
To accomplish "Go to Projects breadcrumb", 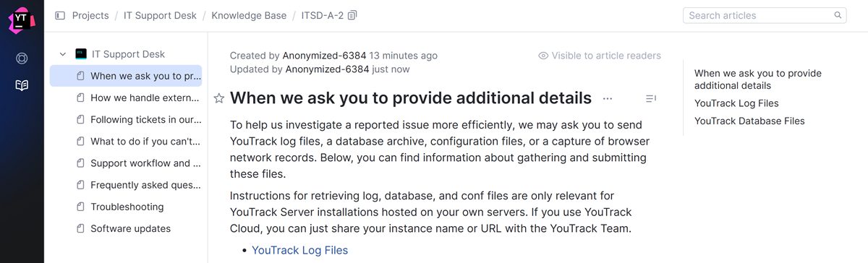I will pos(90,15).
